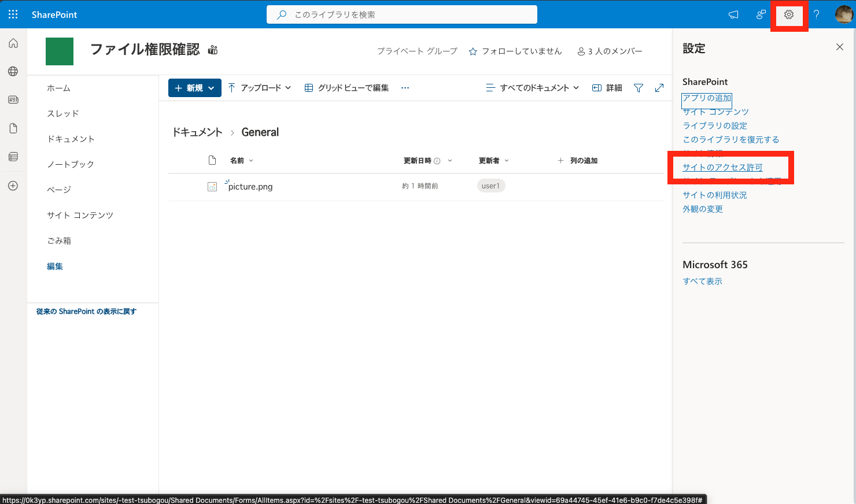Viewport: 856px width, 504px height.
Task: Select ごみ箱 in site navigation
Action: [x=59, y=240]
